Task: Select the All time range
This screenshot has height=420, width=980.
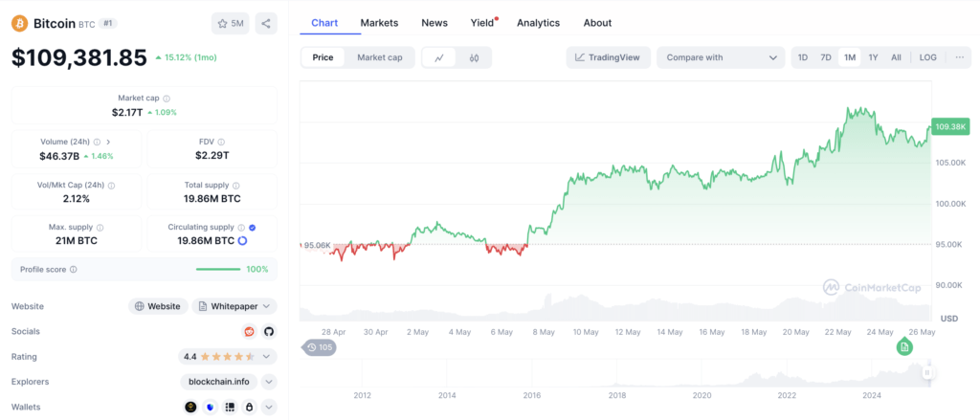Action: point(896,57)
